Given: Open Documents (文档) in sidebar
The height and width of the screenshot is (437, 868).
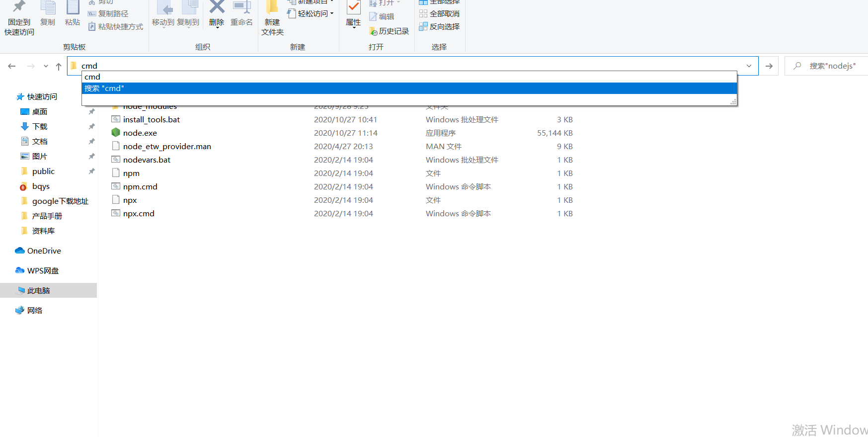Looking at the screenshot, I should click(x=34, y=142).
